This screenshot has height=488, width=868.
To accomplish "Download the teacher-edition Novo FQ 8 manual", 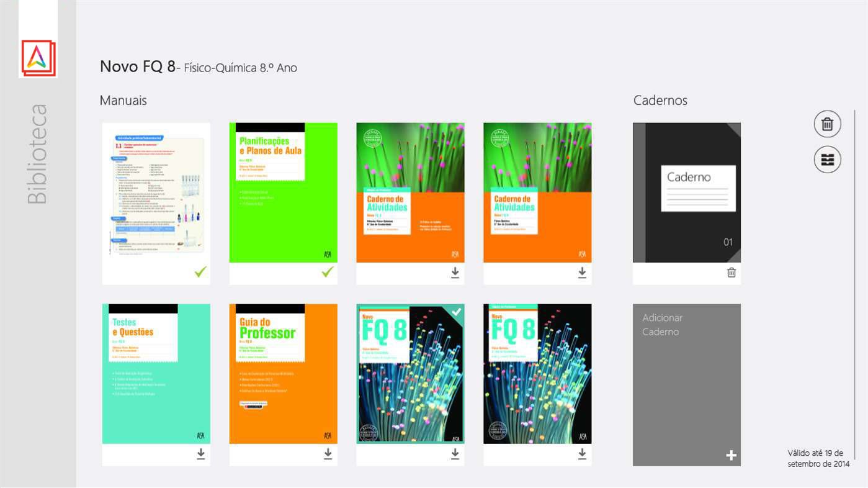I will 582,454.
